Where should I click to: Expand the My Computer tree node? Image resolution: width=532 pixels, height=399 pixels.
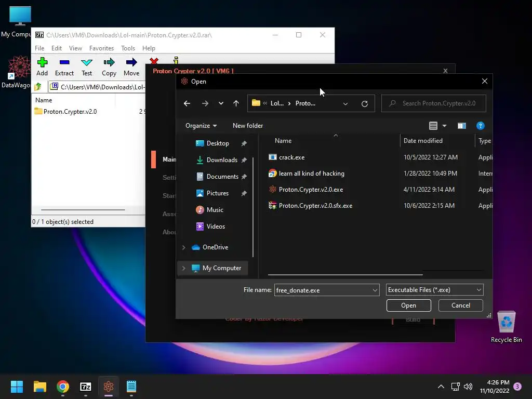pyautogui.click(x=183, y=268)
